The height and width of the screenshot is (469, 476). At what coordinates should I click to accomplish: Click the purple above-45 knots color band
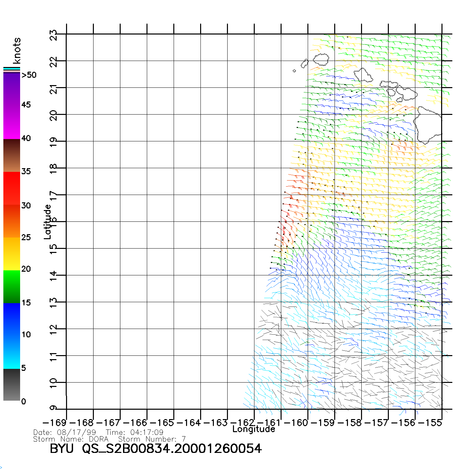(x=12, y=89)
